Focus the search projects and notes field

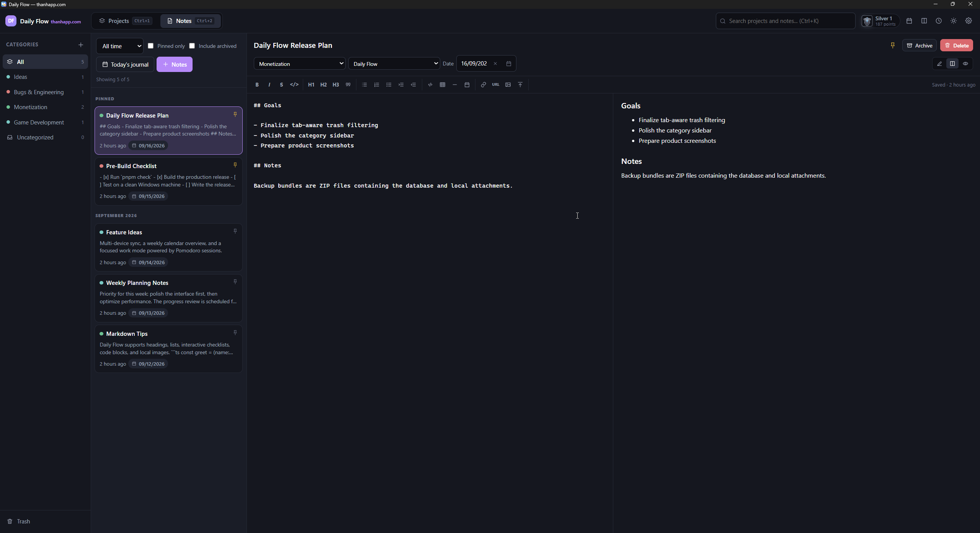(x=786, y=21)
